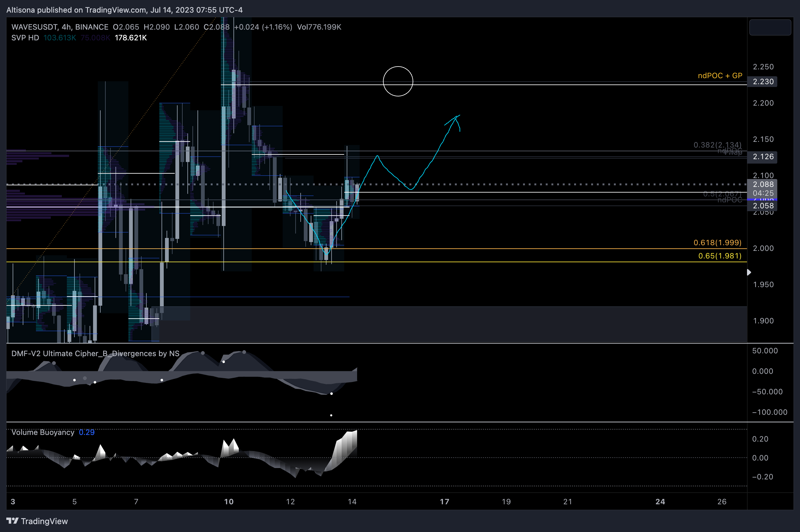This screenshot has height=532, width=800.
Task: Click the 2.230 price tag on axis
Action: point(763,81)
